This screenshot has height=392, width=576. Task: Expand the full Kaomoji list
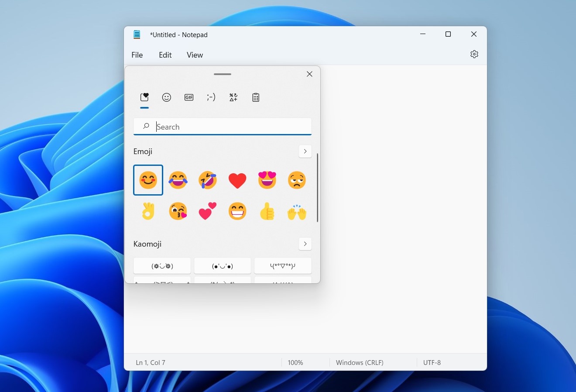305,244
